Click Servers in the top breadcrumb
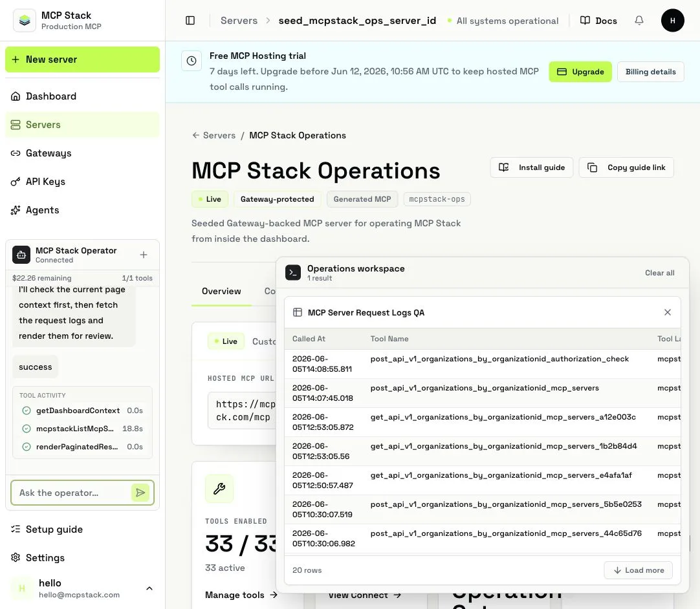Image resolution: width=700 pixels, height=609 pixels. [239, 21]
